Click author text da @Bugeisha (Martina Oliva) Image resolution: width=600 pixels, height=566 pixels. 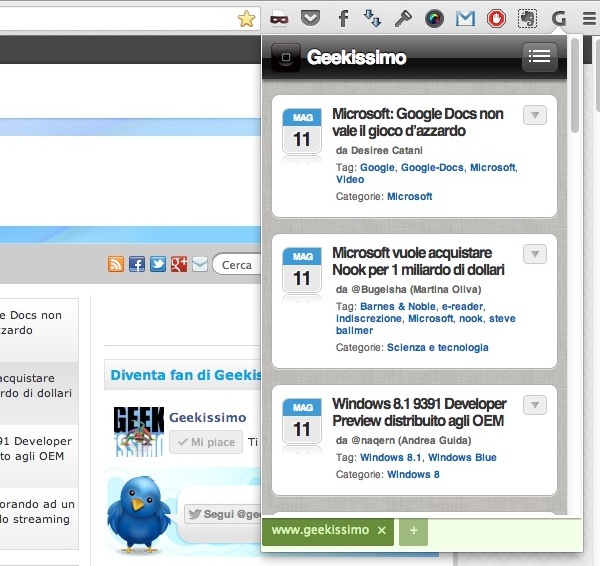[408, 289]
